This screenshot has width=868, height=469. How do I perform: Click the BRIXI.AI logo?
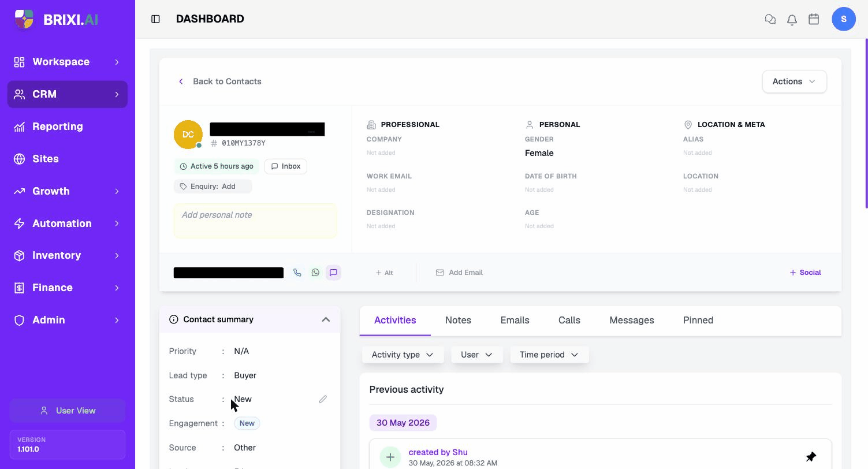(x=56, y=19)
